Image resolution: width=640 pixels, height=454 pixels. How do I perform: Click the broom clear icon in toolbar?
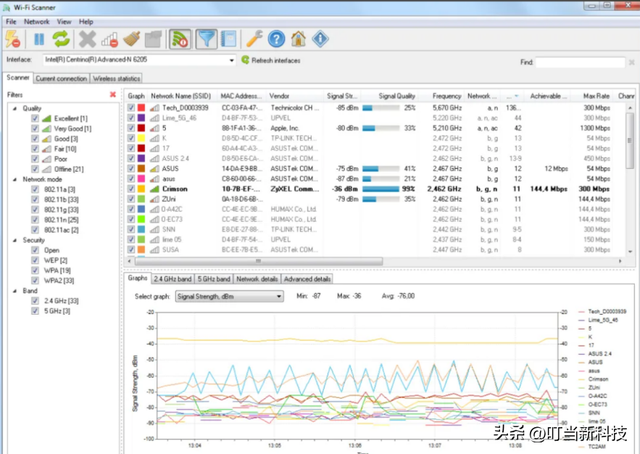[x=133, y=39]
